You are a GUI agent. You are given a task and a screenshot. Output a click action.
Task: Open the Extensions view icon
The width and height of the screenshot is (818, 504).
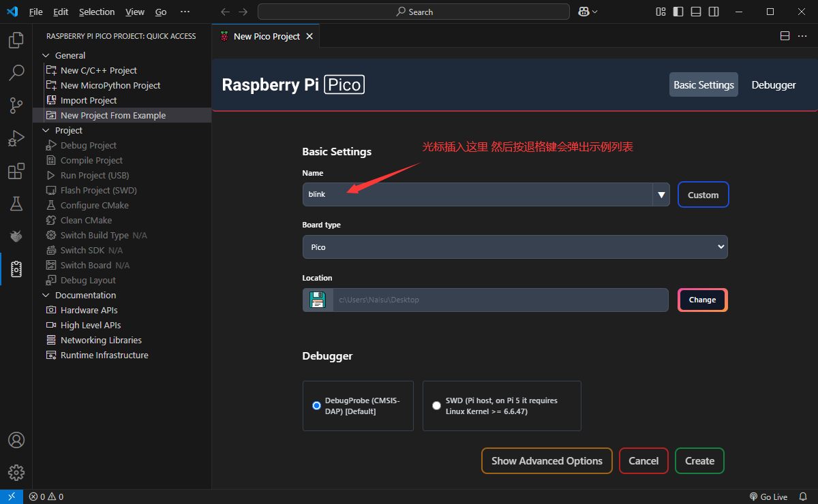[16, 171]
